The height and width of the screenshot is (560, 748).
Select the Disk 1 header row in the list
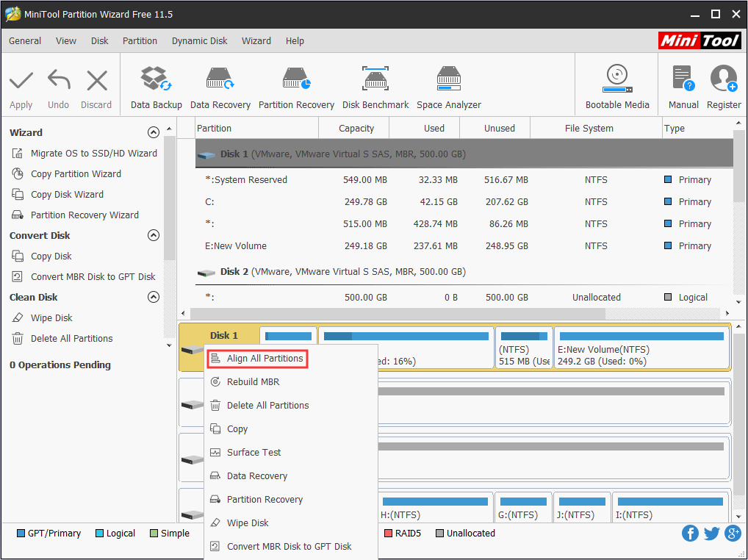(464, 154)
